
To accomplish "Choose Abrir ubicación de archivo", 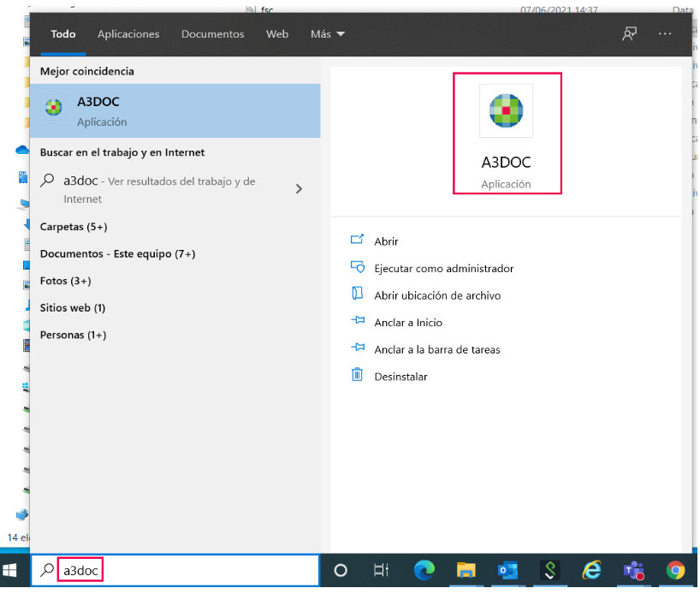I will [437, 295].
